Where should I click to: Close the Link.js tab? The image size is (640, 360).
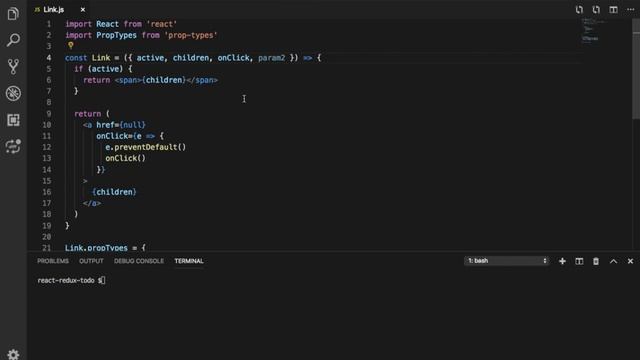[83, 9]
